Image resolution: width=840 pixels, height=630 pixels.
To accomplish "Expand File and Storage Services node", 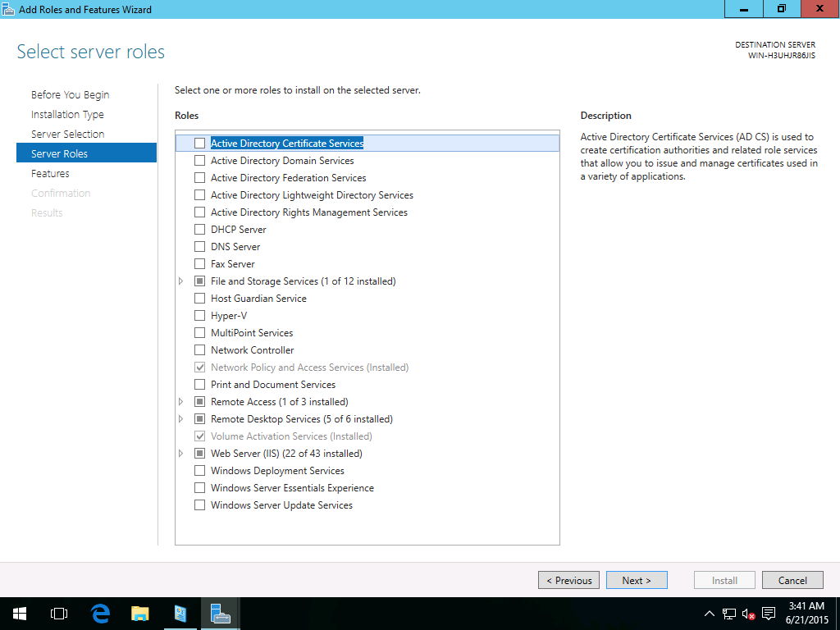I will [x=181, y=281].
